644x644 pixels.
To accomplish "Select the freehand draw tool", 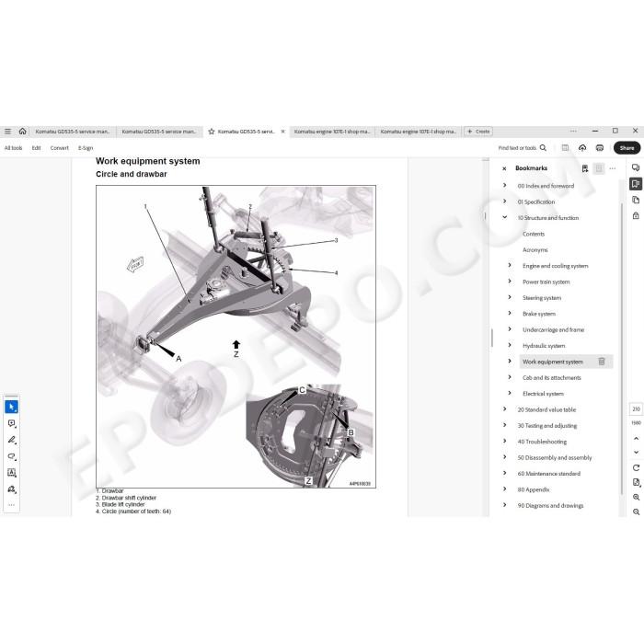I will coord(11,456).
